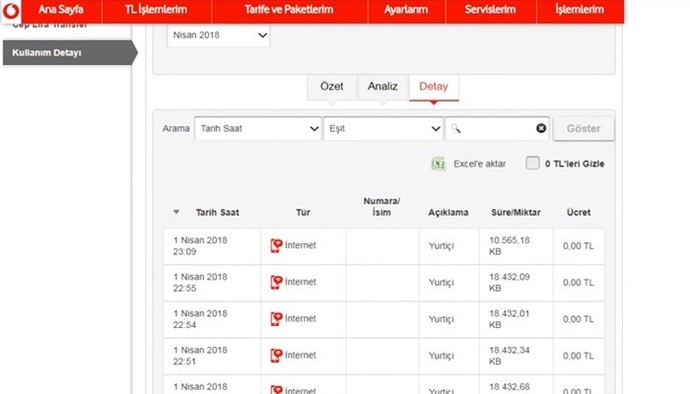Screen dimensions: 690x394
Task: Select the 1 Nisan 2018 23:09 date cell
Action: pos(212,246)
